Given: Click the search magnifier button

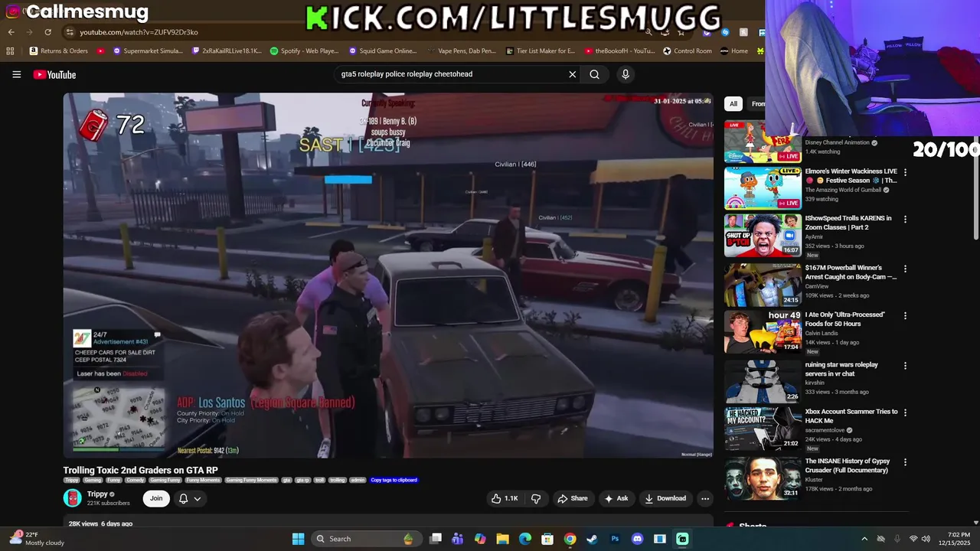Looking at the screenshot, I should (594, 74).
